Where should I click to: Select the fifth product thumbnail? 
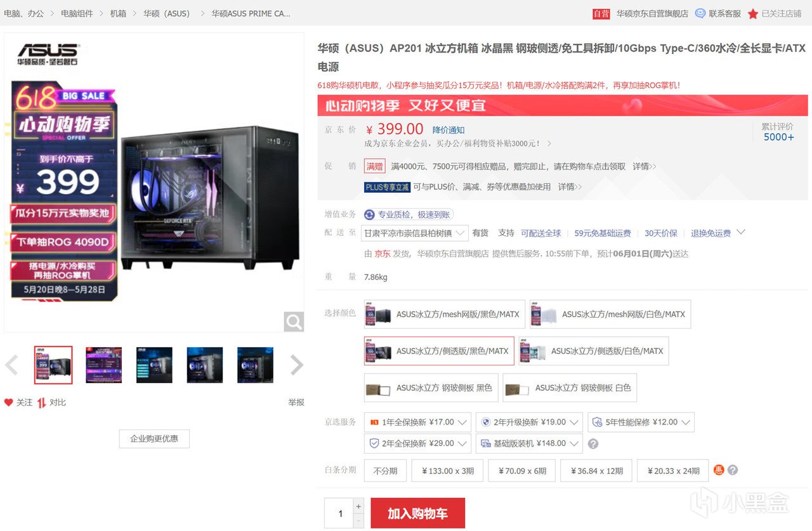click(256, 365)
